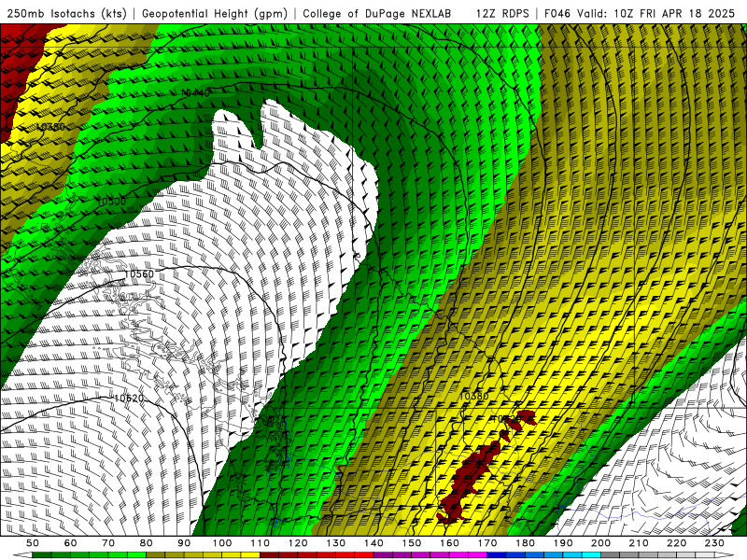This screenshot has width=747, height=560.
Task: Click the 170 value on the legend scale
Action: coord(487,543)
